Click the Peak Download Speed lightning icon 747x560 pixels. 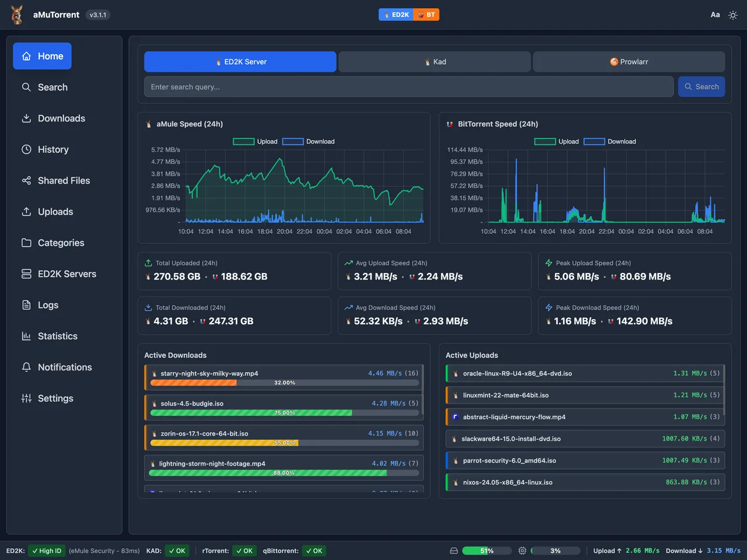click(549, 307)
